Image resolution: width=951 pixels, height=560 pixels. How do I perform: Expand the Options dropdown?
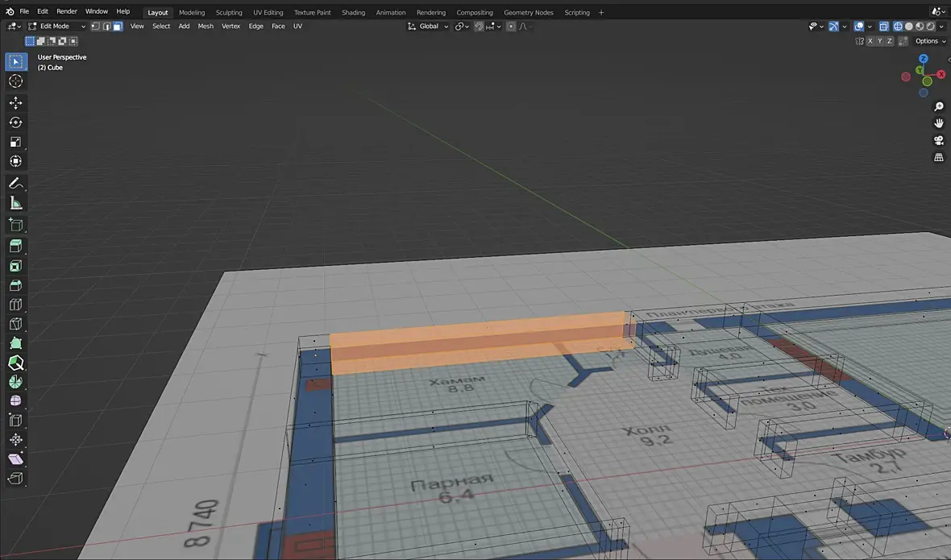click(x=930, y=41)
